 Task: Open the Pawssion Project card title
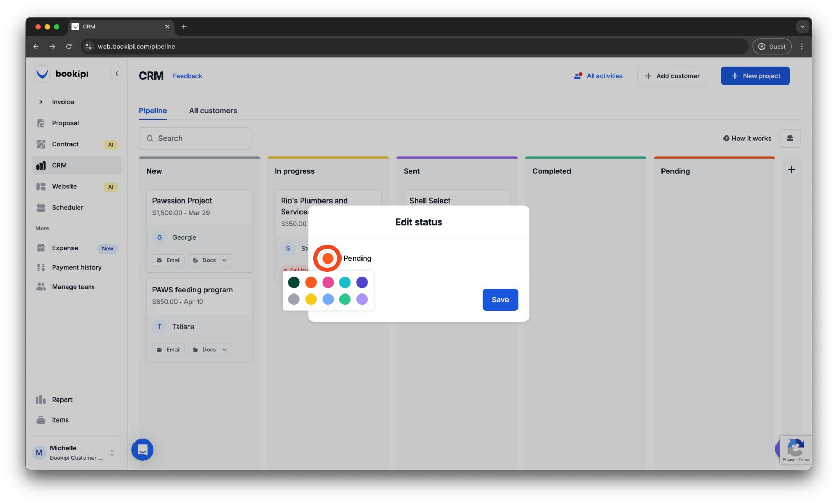182,201
